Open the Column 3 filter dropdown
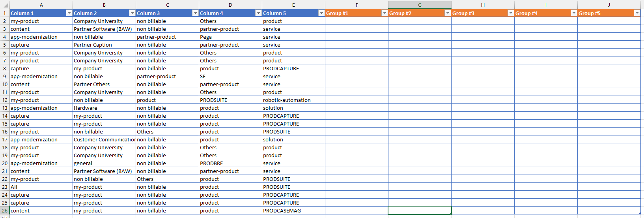The height and width of the screenshot is (218, 644). click(195, 13)
